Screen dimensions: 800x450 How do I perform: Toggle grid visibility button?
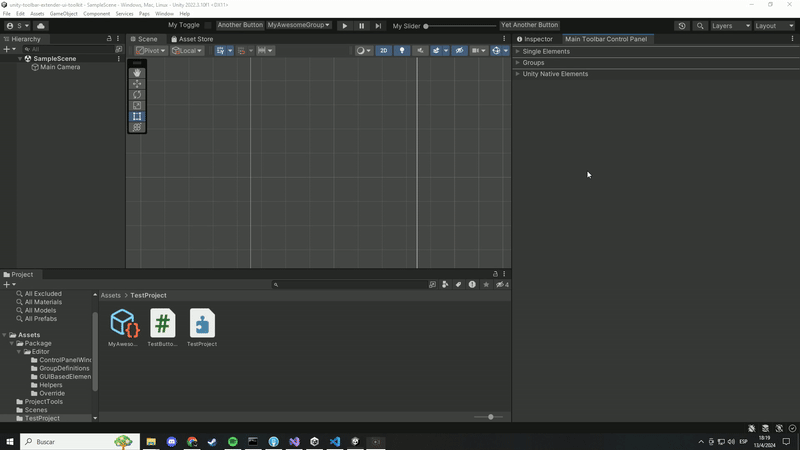point(220,51)
